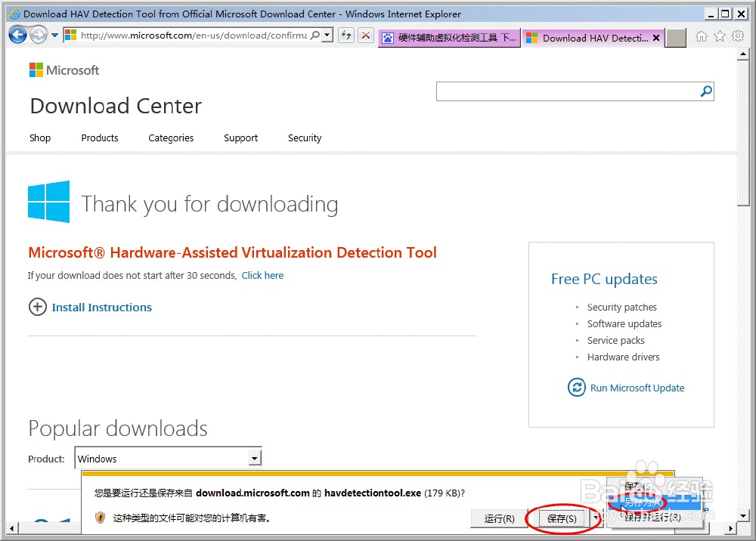This screenshot has width=756, height=541.
Task: Click the browser Forward arrow button
Action: click(39, 36)
